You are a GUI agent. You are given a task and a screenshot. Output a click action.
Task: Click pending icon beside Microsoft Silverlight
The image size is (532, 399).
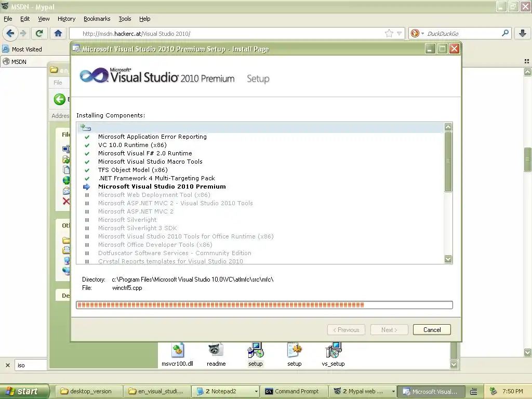click(87, 220)
